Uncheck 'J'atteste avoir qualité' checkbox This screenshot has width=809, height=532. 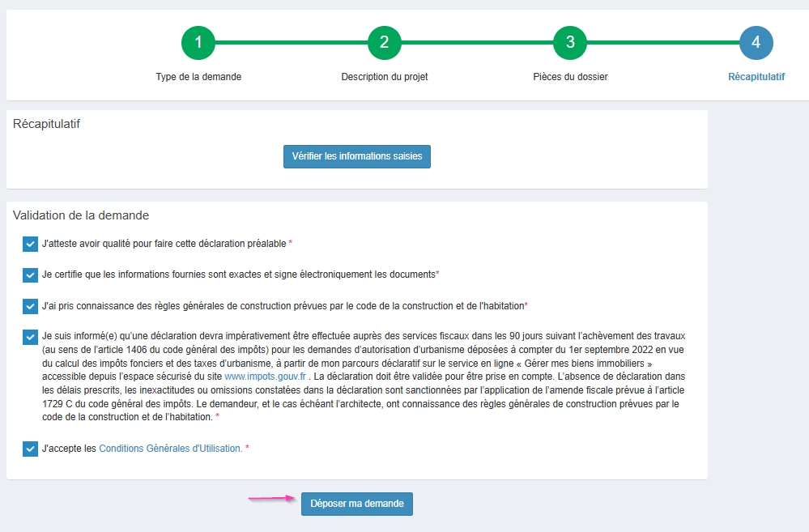31,244
